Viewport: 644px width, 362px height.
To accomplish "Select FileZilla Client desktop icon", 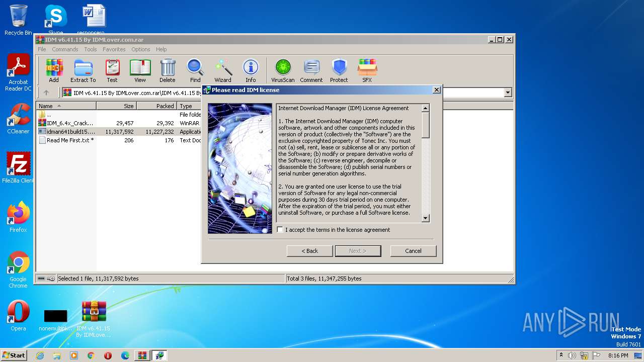I will coord(18,167).
